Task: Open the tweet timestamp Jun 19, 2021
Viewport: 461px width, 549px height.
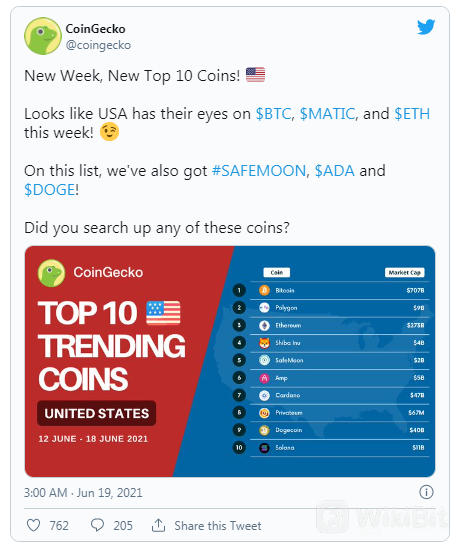Action: click(83, 493)
